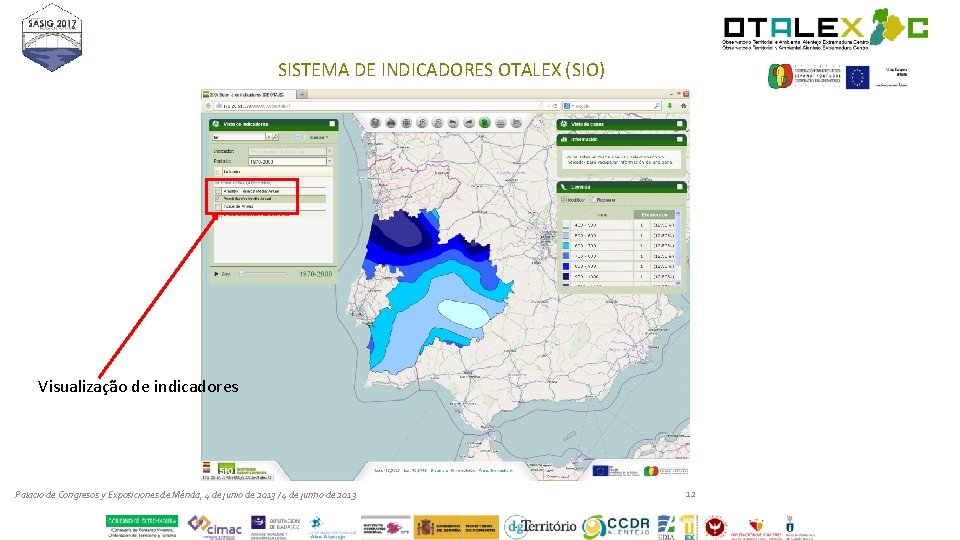
Task: Select the zoom-in magnifier tool in map toolbar
Action: [422, 122]
